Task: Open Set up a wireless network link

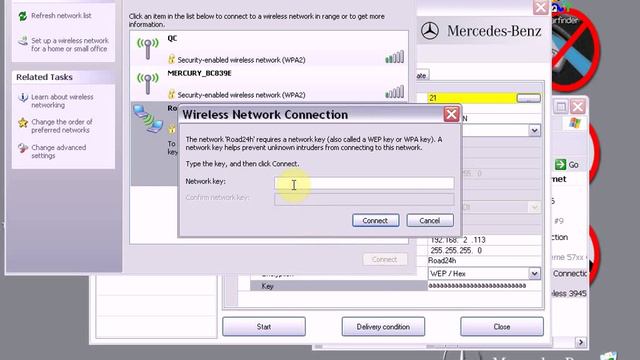Action: click(x=70, y=44)
